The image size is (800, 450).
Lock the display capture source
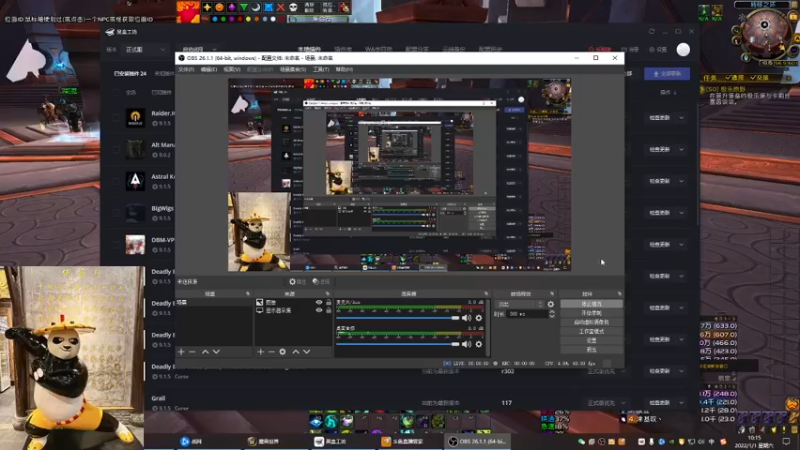(328, 310)
